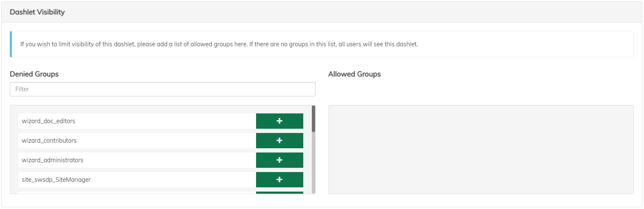
Task: Allow wizard_administrators using its plus button
Action: [x=279, y=160]
